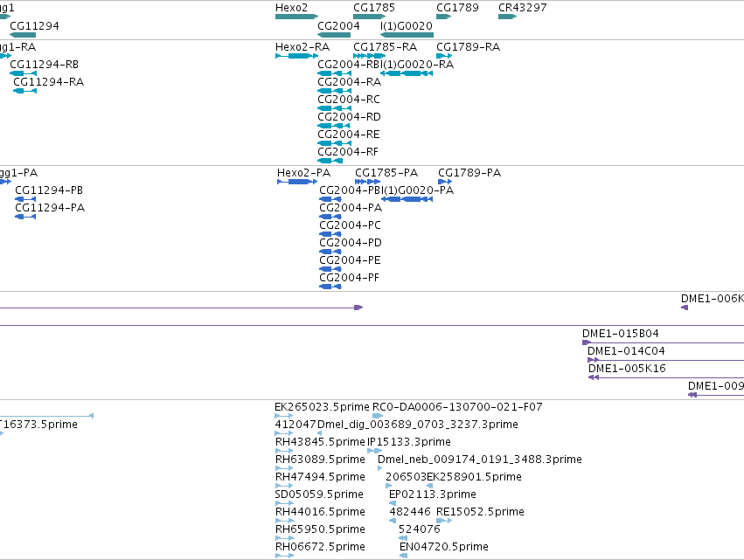Open the CG2004-PF protein label
This screenshot has height=560, width=744.
349,279
